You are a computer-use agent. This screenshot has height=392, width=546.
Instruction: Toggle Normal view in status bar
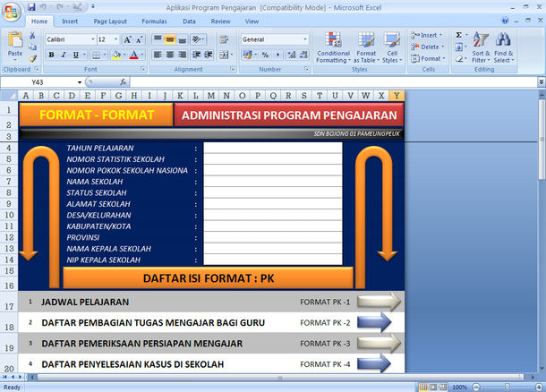[423, 388]
